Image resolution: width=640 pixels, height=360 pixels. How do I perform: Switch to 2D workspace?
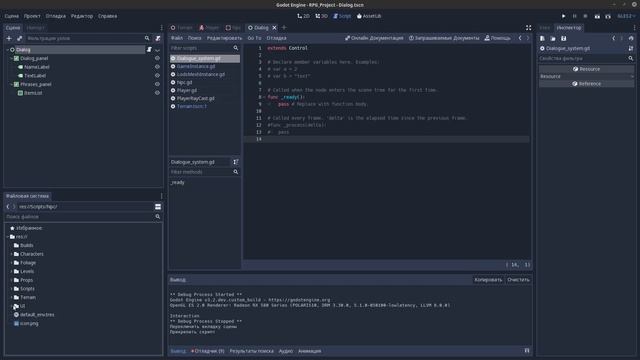tap(303, 16)
